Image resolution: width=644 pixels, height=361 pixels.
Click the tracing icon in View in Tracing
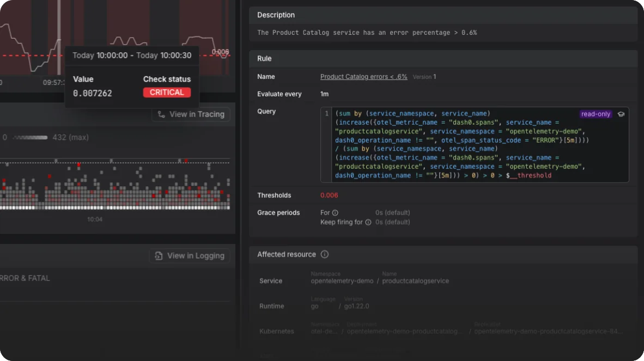[x=161, y=114]
